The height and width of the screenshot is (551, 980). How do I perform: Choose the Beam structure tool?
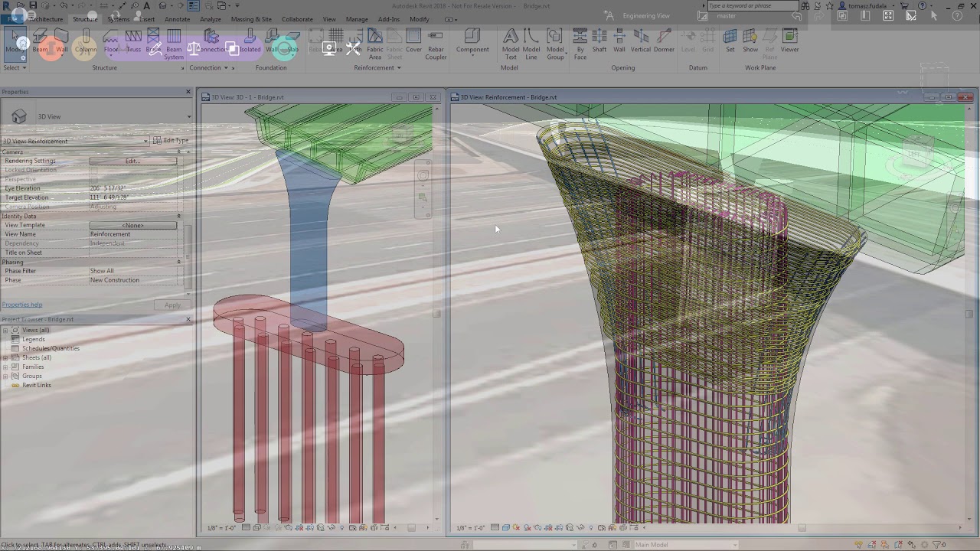[40, 42]
